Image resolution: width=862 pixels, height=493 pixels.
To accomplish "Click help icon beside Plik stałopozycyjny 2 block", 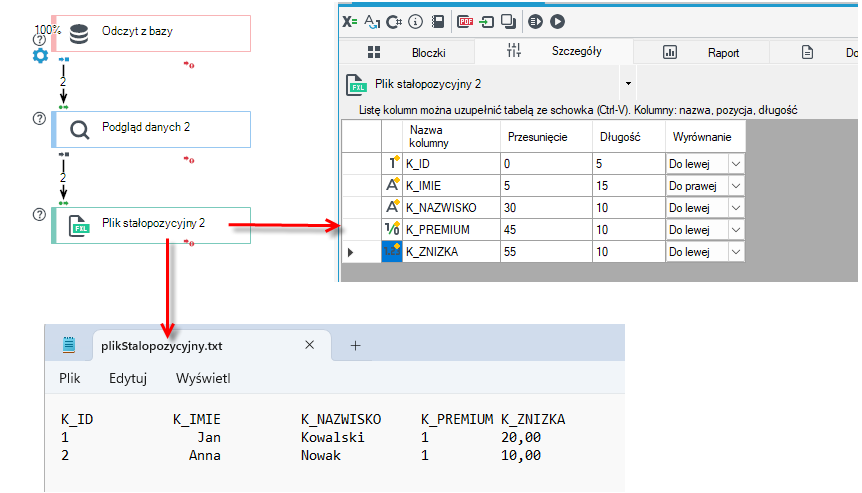I will [x=39, y=214].
